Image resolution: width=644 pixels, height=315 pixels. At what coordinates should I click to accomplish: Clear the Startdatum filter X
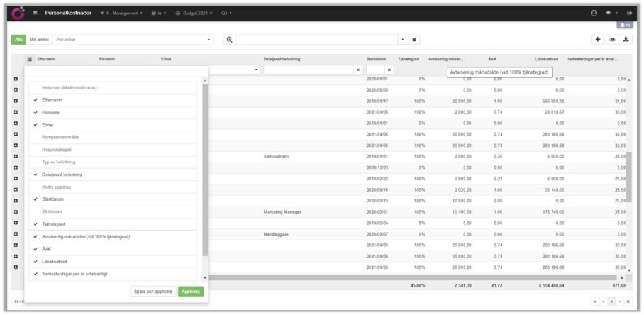389,70
